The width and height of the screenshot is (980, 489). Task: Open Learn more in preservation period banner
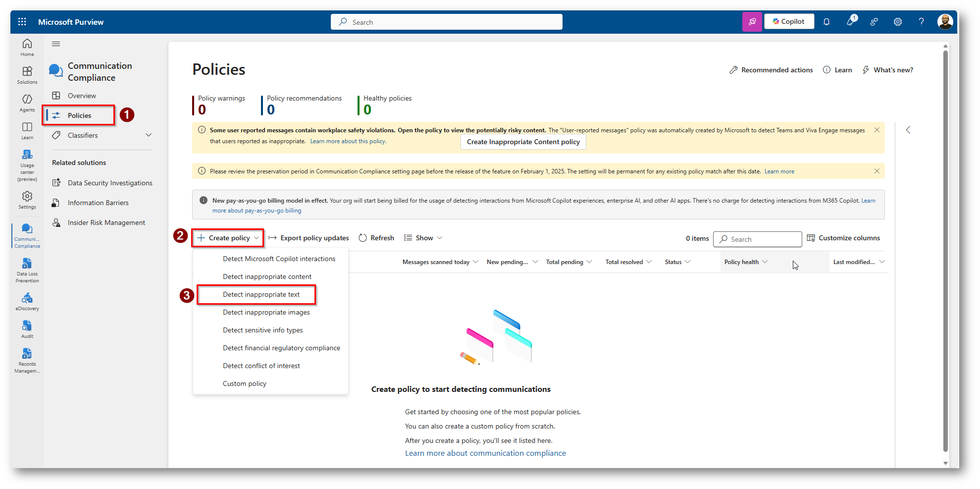coord(779,171)
